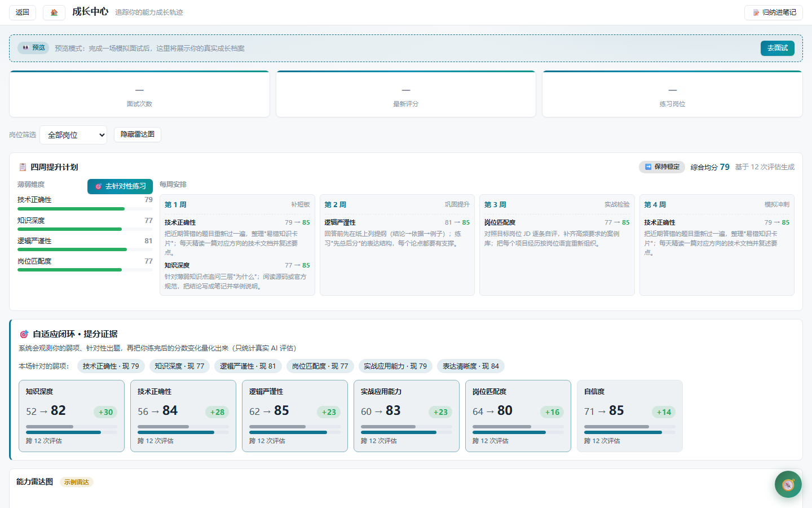Screen dimensions: 812x508
Task: Open the floating compass assistant button
Action: pyautogui.click(x=788, y=484)
